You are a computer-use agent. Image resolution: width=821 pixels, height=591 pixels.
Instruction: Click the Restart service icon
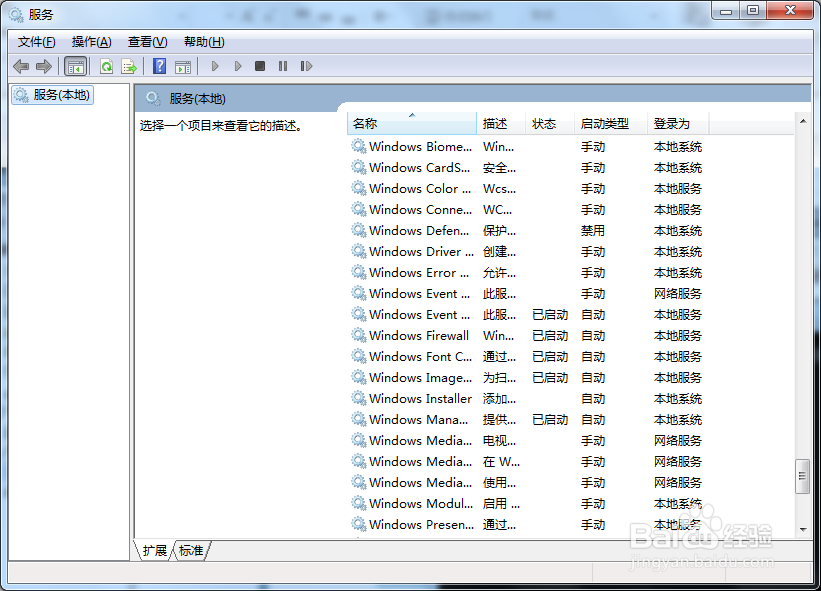point(306,66)
